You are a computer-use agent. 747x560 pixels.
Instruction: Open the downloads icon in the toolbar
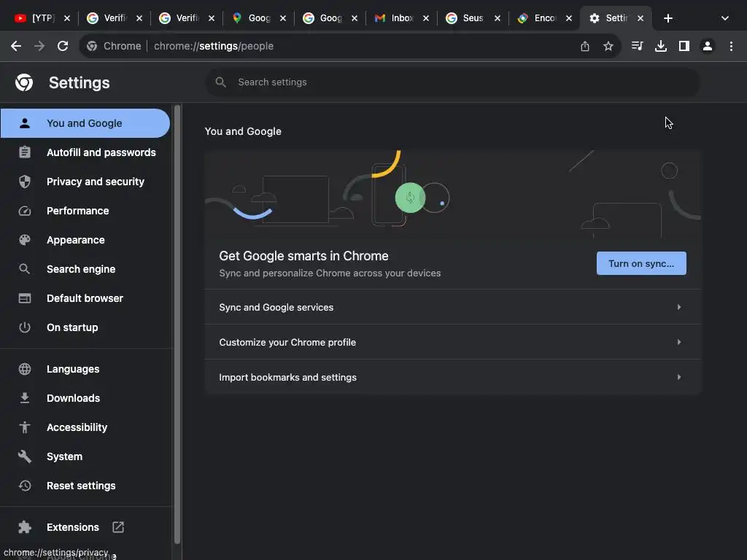[661, 46]
